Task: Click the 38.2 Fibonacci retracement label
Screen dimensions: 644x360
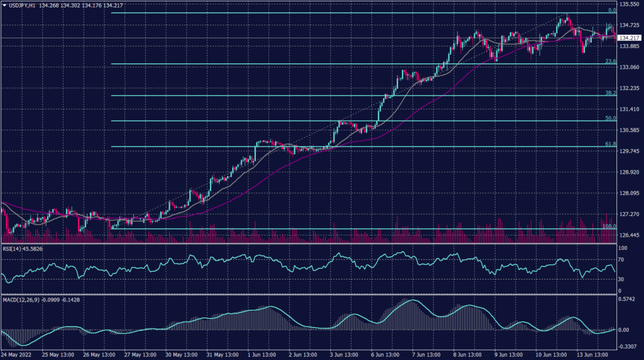Action: coord(609,93)
